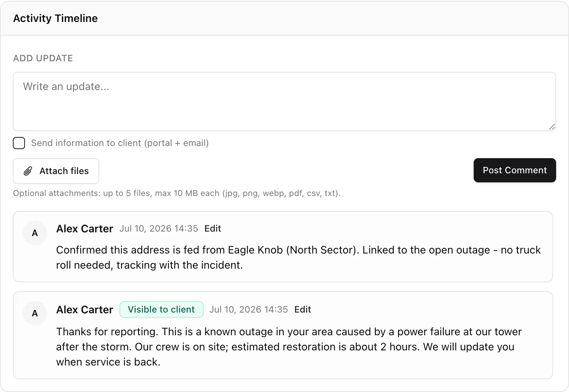
Task: Click the resize handle of the update box
Action: click(552, 127)
